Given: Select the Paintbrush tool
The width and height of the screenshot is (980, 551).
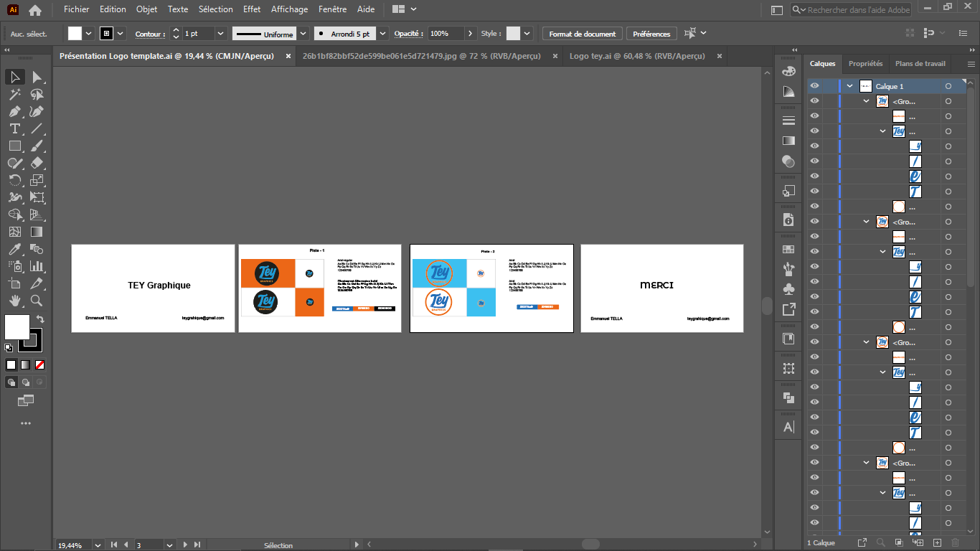Looking at the screenshot, I should (37, 146).
